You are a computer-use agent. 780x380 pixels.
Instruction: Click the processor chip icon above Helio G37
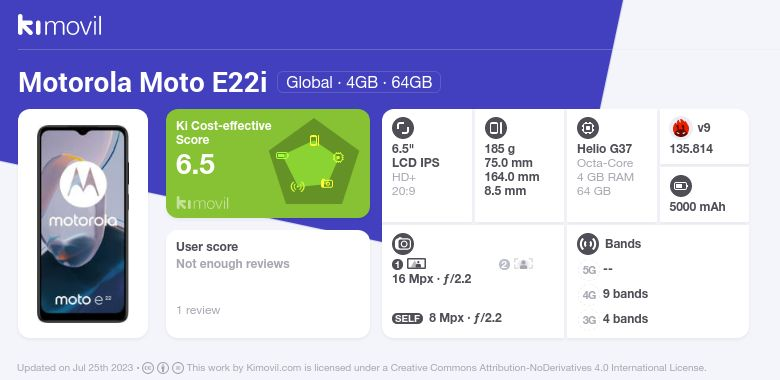[x=588, y=128]
